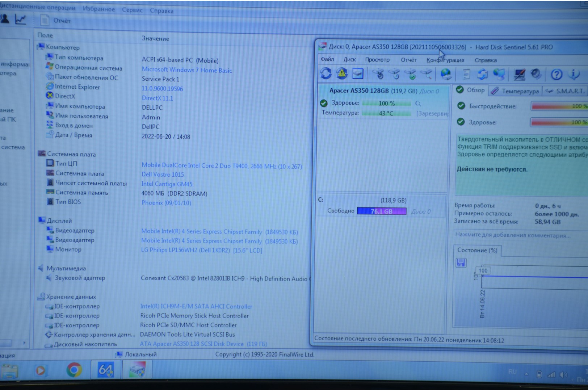Open the Справка menu in Hard Disk Sentinel
This screenshot has height=391, width=588.
tap(486, 60)
